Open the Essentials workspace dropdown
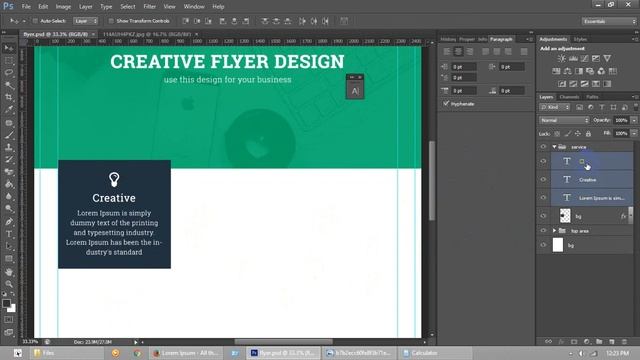 [609, 21]
